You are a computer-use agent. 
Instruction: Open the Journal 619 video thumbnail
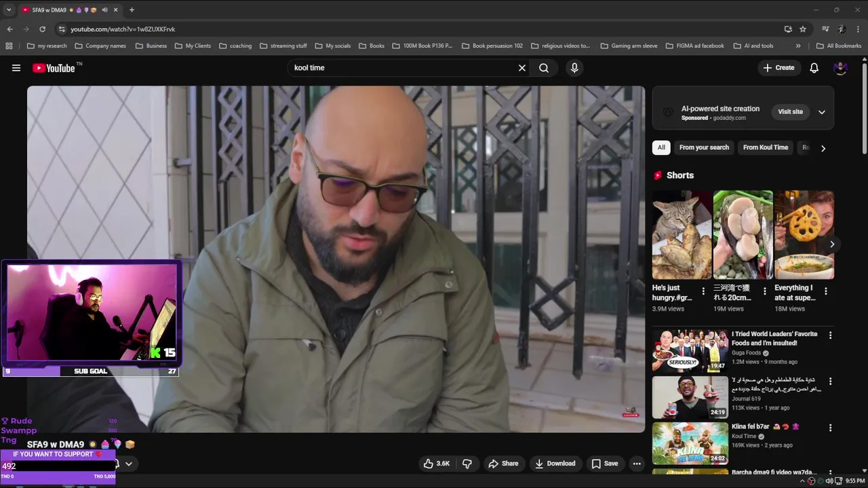(690, 397)
